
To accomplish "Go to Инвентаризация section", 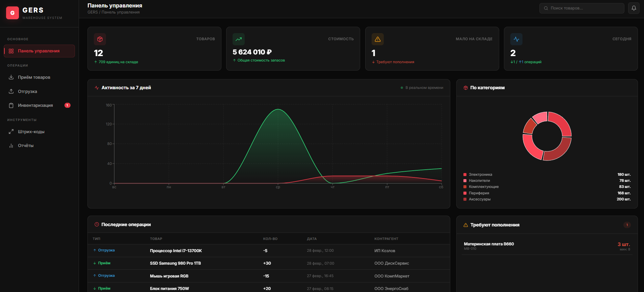I will pyautogui.click(x=35, y=105).
